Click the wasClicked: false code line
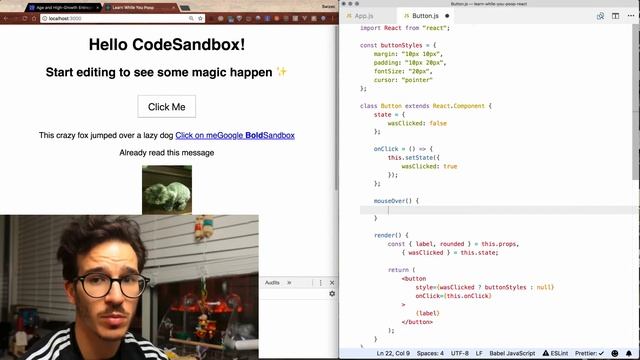This screenshot has height=360, width=640. pyautogui.click(x=417, y=123)
